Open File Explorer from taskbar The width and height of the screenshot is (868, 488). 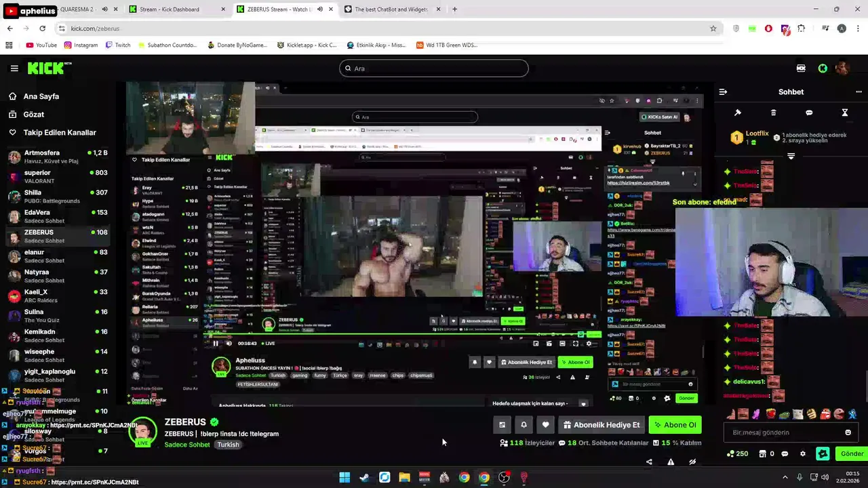point(404,477)
